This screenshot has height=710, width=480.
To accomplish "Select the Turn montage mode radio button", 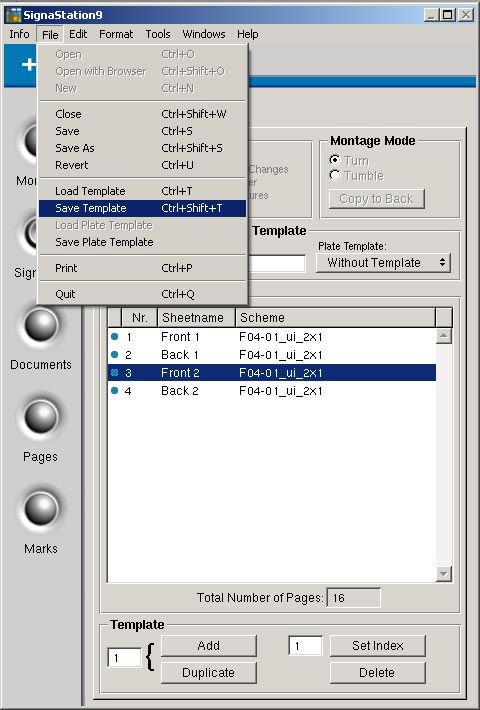I will coord(335,160).
